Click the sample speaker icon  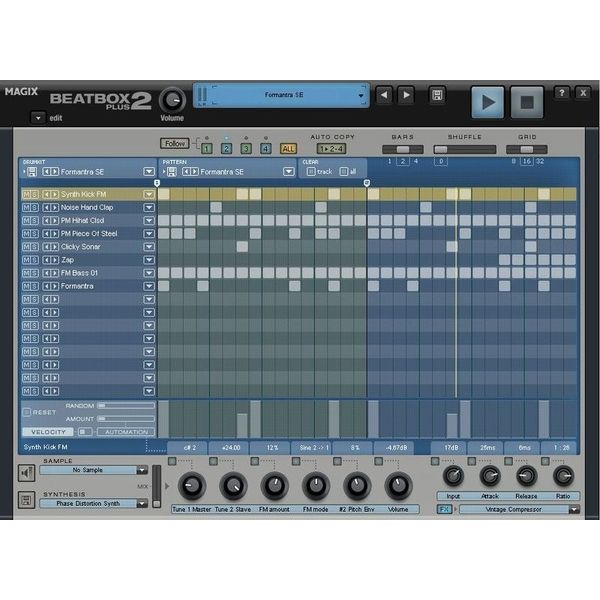26,471
